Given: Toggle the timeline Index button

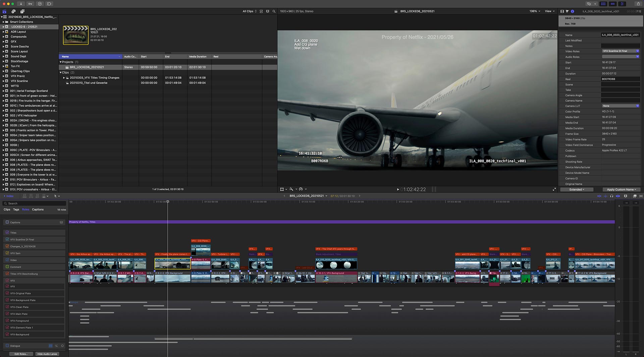Looking at the screenshot, I should pyautogui.click(x=8, y=196).
